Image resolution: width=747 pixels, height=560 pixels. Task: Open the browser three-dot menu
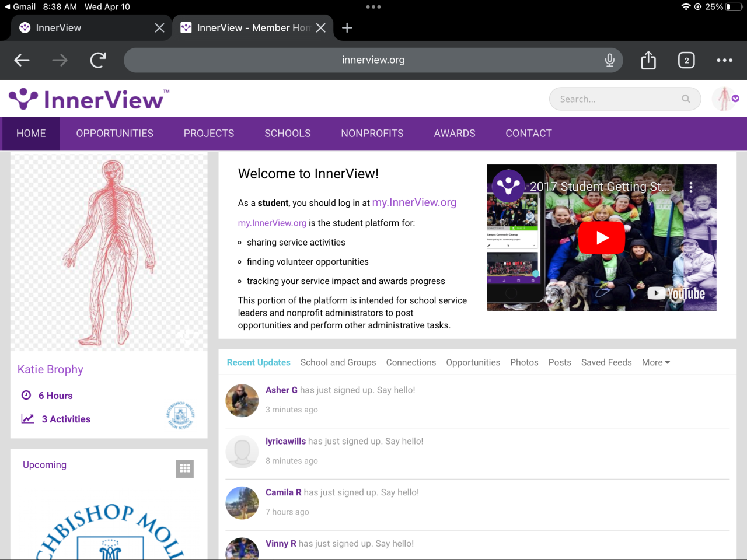[724, 60]
